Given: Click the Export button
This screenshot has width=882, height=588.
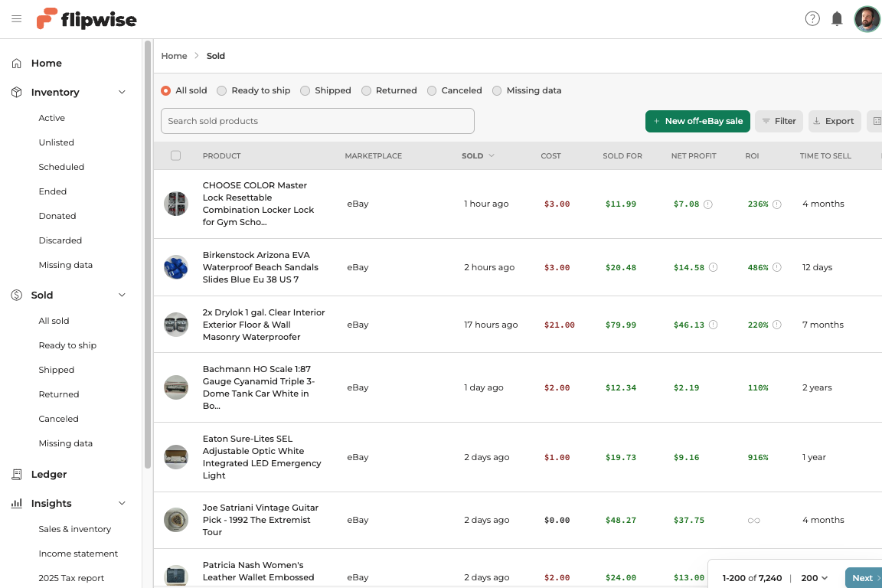Looking at the screenshot, I should click(x=835, y=121).
